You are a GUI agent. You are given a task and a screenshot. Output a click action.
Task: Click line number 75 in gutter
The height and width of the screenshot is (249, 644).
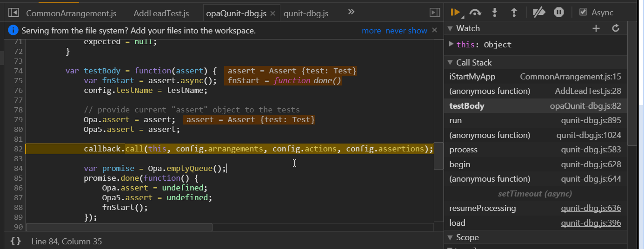click(x=18, y=80)
